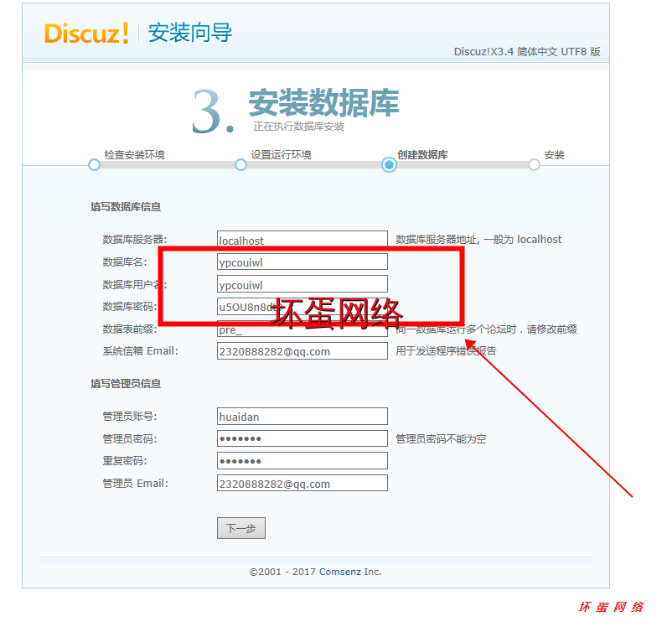Click the 设置运行环境 step circle
The width and height of the screenshot is (672, 627).
pyautogui.click(x=240, y=164)
